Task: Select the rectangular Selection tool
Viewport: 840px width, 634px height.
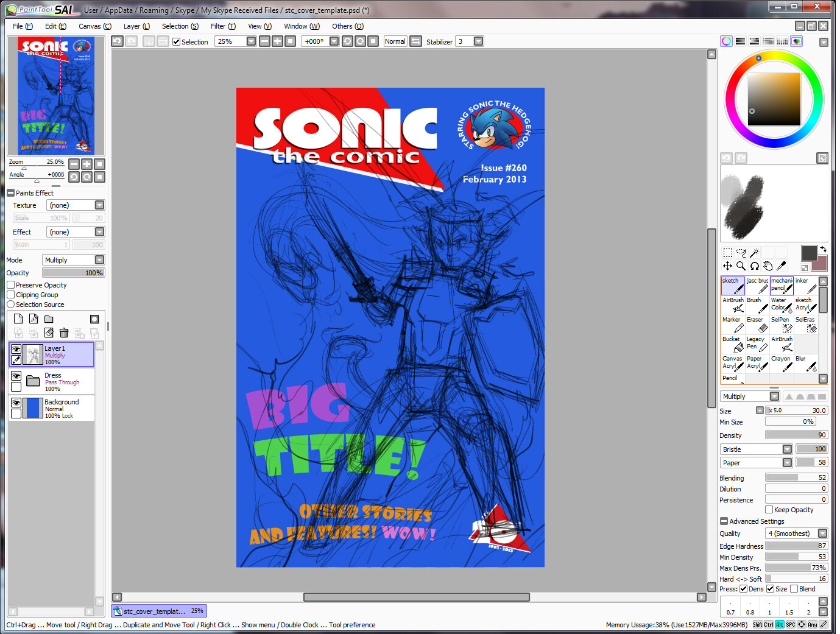Action: [x=727, y=253]
